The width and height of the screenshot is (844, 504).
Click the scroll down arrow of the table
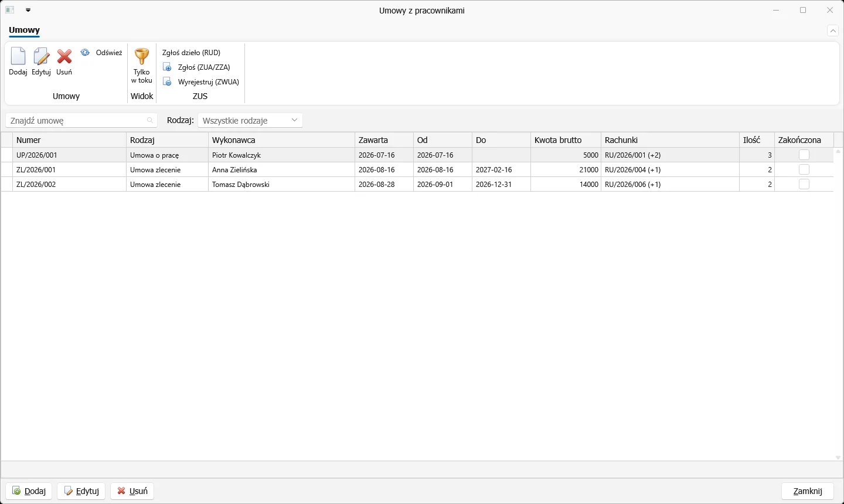(x=838, y=457)
